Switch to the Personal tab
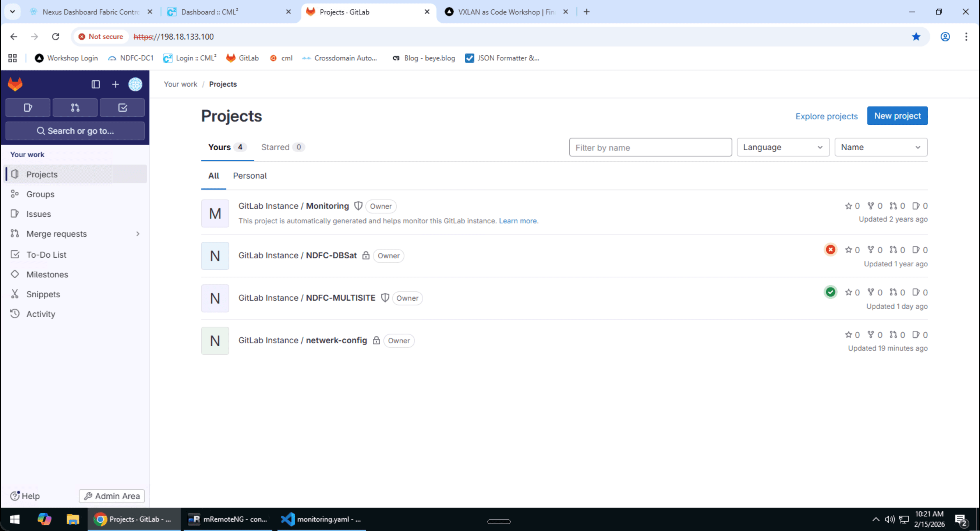Screen dimensions: 980x531 (250, 176)
